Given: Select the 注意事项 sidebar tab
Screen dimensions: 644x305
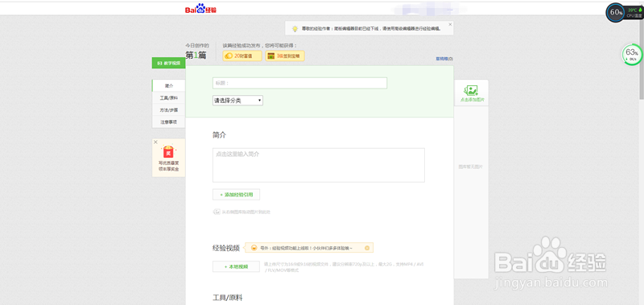Looking at the screenshot, I should click(169, 122).
